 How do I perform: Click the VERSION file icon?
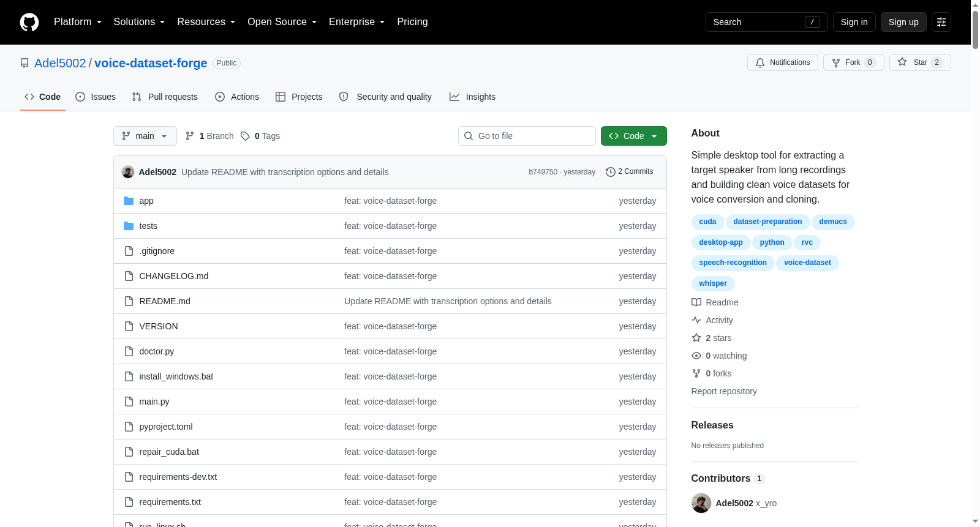[129, 326]
